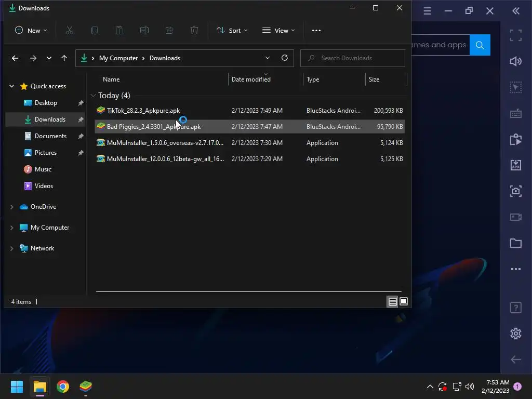Open BlueStacks settings gear
532x399 pixels.
pos(516,334)
